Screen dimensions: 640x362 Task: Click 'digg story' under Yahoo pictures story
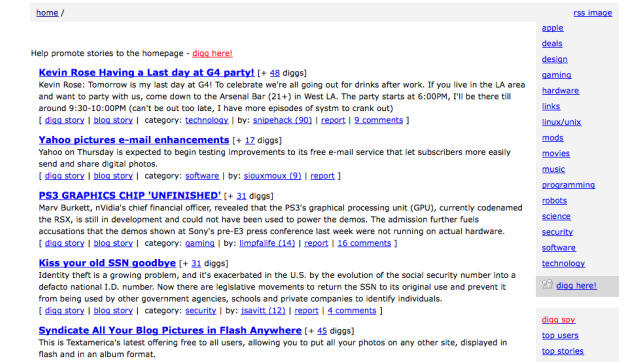[x=64, y=176]
